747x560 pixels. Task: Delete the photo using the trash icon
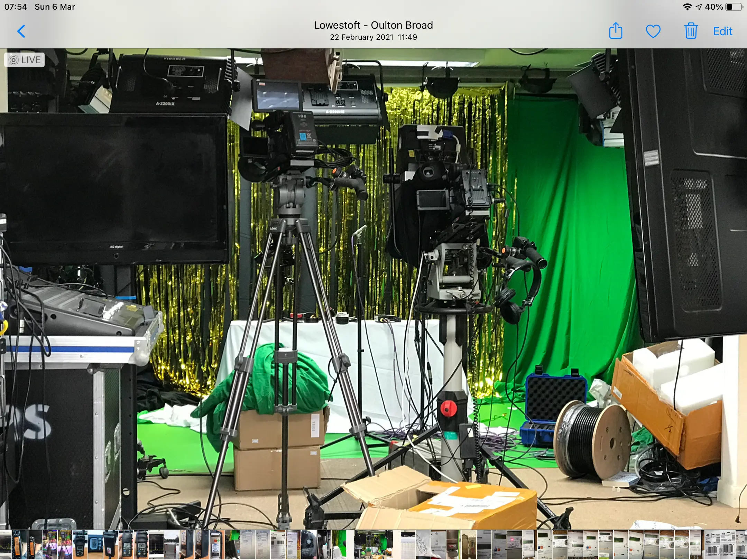[691, 31]
